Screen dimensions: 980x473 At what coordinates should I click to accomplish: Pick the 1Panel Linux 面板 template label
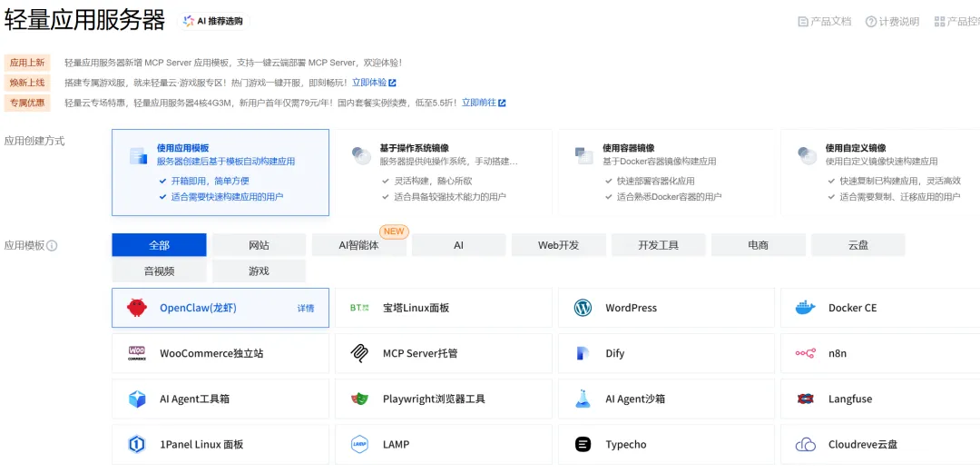(x=201, y=445)
